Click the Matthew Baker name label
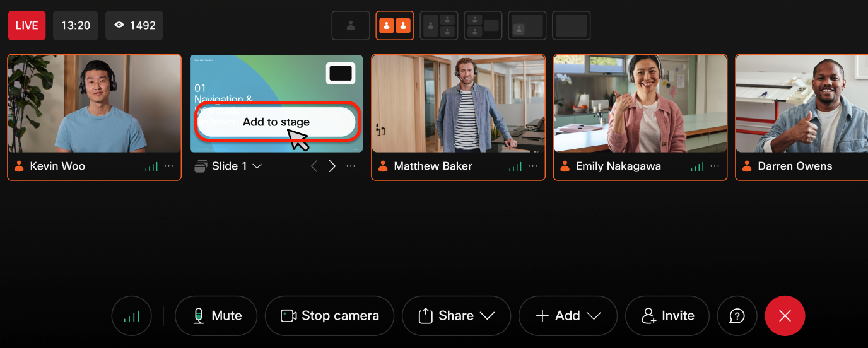 click(x=433, y=166)
